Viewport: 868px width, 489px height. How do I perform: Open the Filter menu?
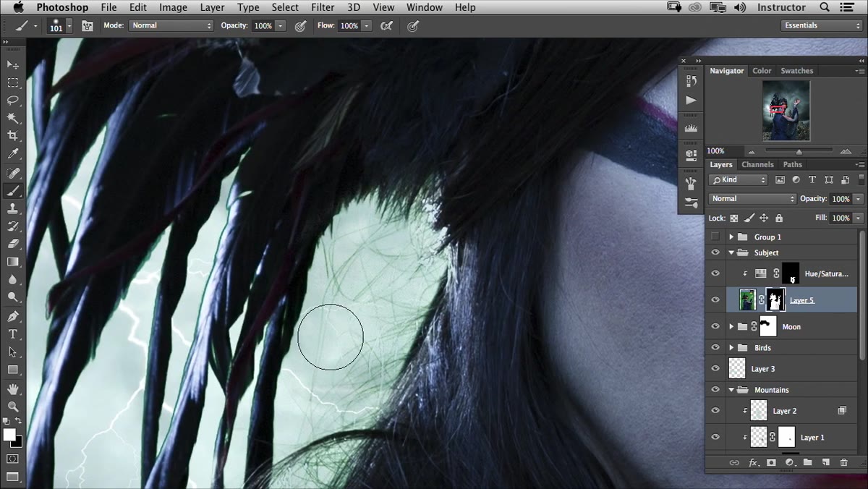click(x=323, y=7)
